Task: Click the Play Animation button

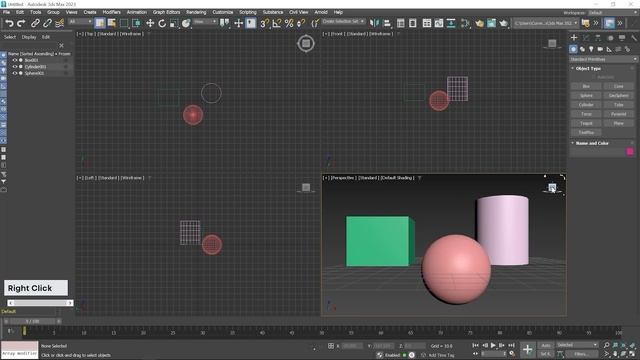Action: 493,345
